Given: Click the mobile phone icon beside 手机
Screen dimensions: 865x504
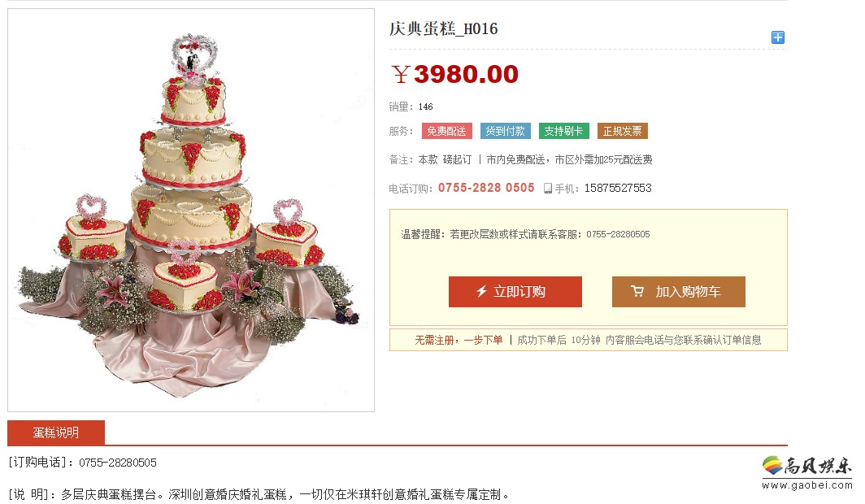Looking at the screenshot, I should tap(547, 189).
